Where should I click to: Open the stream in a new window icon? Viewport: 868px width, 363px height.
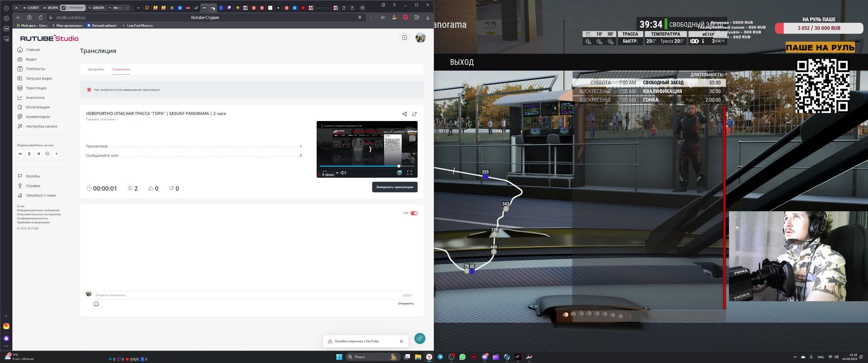[x=415, y=114]
